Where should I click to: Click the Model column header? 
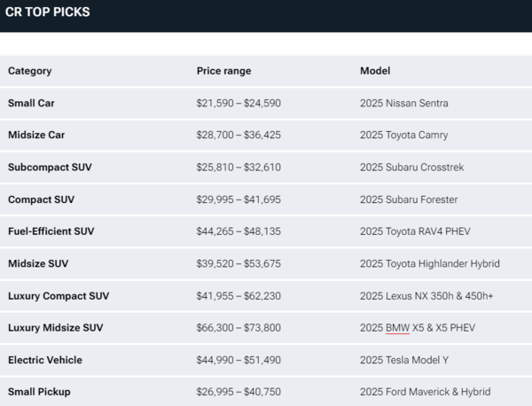tap(375, 71)
